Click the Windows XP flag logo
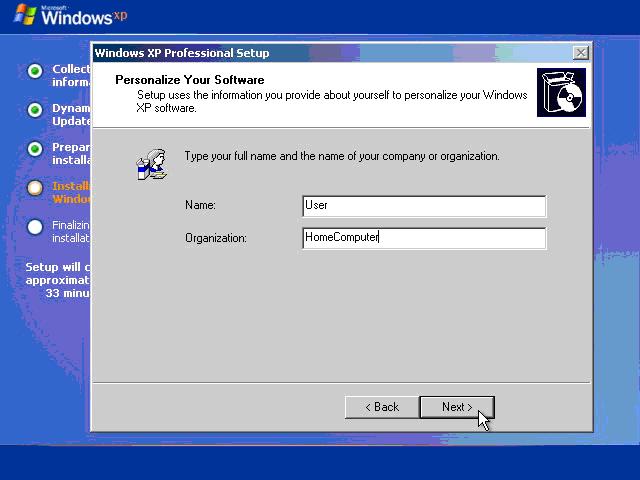This screenshot has height=480, width=640. (26, 15)
